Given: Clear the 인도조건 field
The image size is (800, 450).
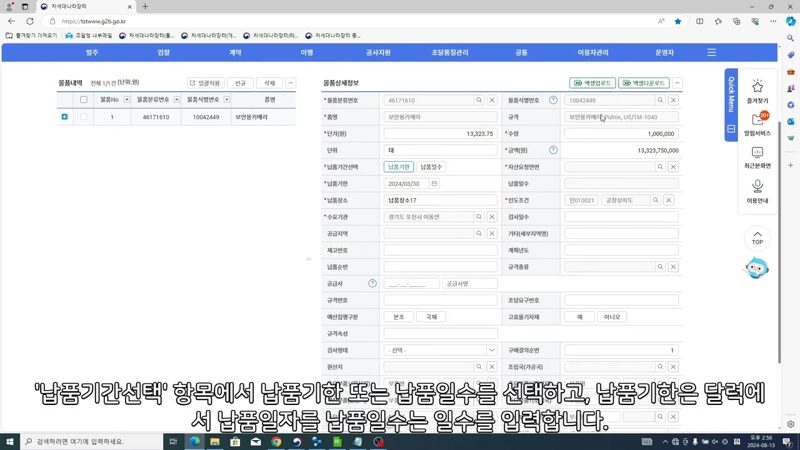Looking at the screenshot, I should (x=668, y=200).
